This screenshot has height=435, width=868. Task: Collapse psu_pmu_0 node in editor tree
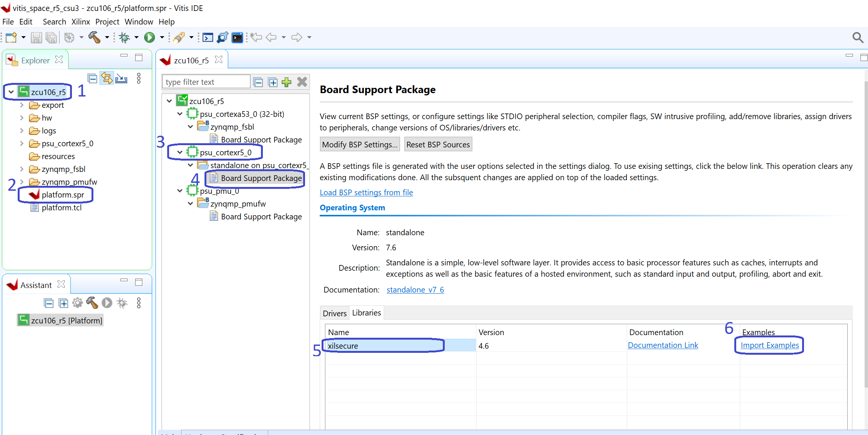tap(180, 191)
